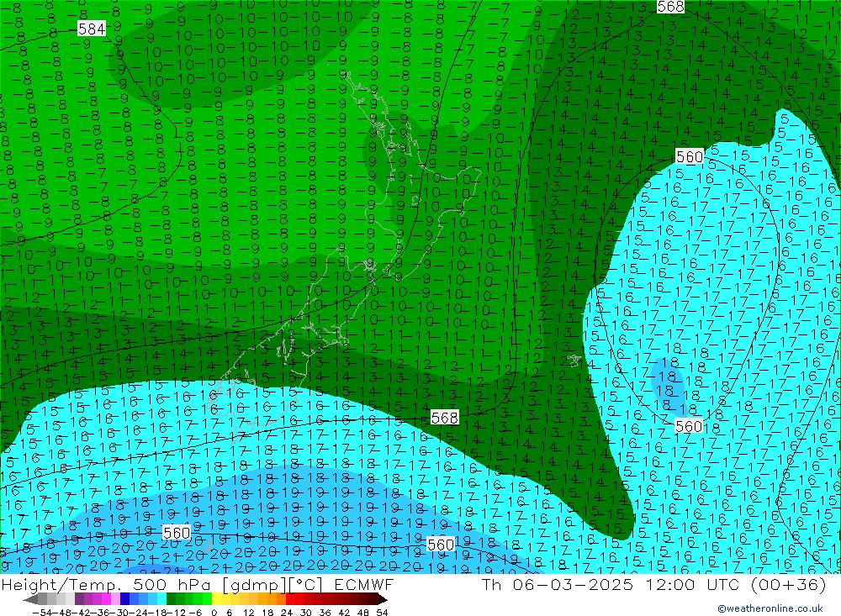Click the legend value 30
Screen dimensions: 841x616
(306, 613)
